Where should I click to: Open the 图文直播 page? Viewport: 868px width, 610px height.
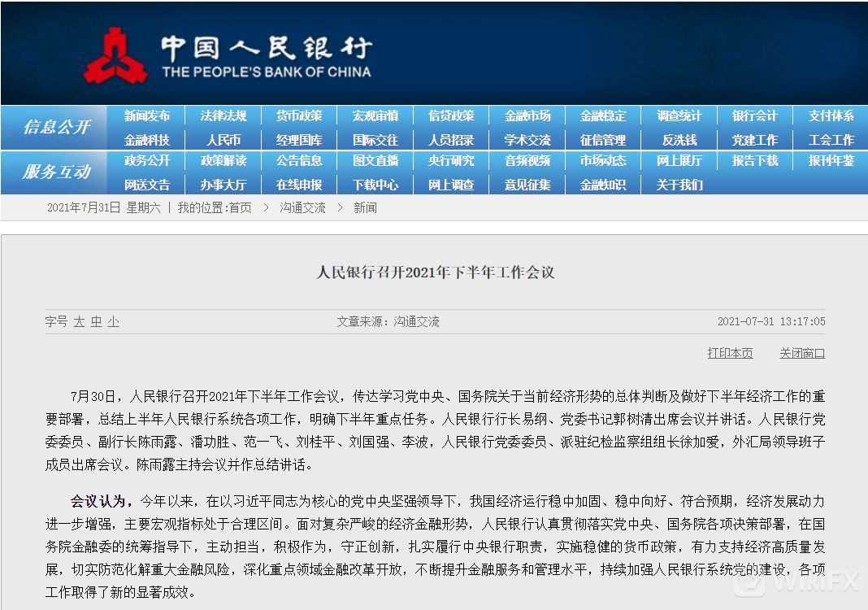click(375, 161)
